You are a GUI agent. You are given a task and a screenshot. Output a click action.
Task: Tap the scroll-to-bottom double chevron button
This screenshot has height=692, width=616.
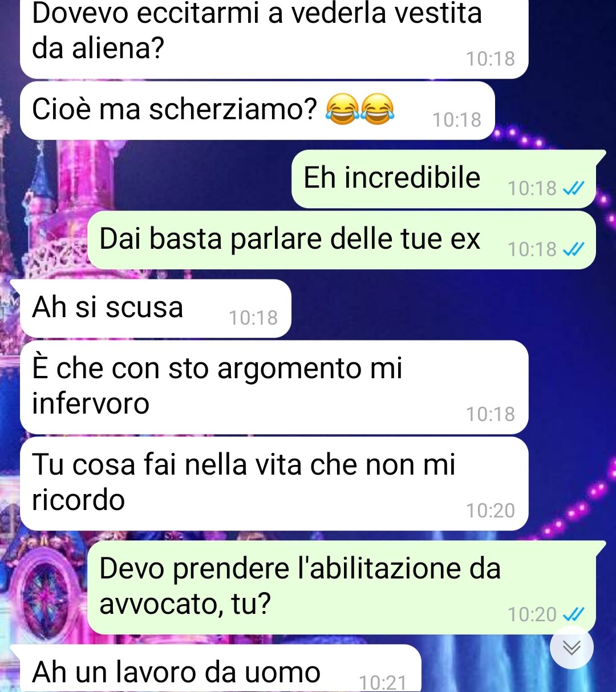pyautogui.click(x=572, y=648)
